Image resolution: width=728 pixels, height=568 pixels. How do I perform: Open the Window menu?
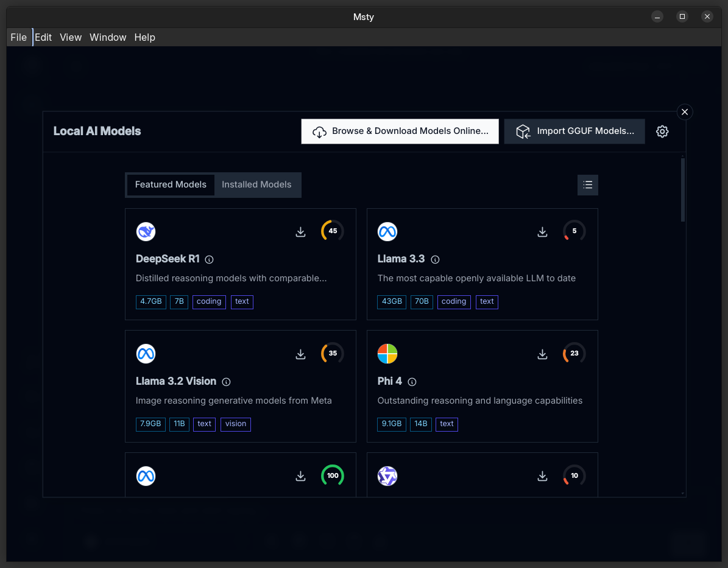pos(108,37)
